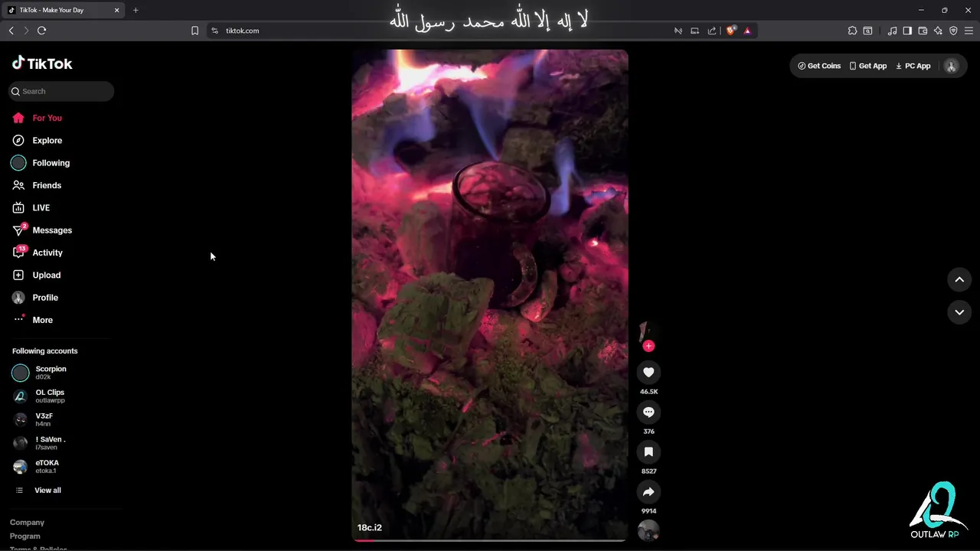The image size is (980, 551).
Task: Bookmark this page in the browser
Action: point(194,31)
